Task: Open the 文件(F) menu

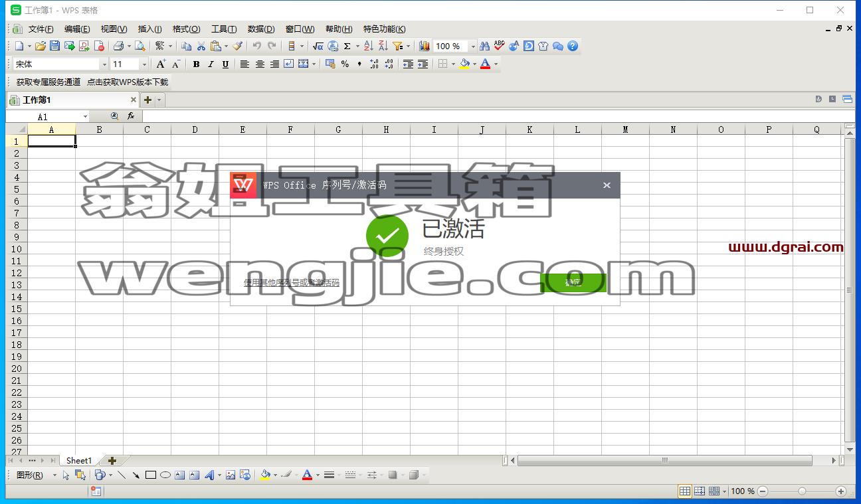Action: pyautogui.click(x=41, y=29)
